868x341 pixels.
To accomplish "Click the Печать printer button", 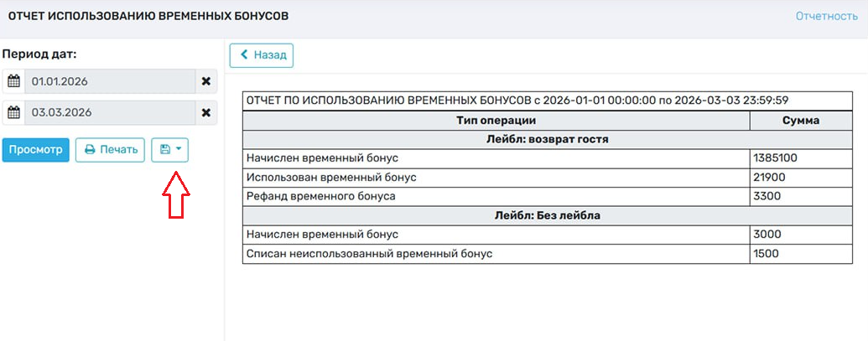I will click(x=110, y=150).
